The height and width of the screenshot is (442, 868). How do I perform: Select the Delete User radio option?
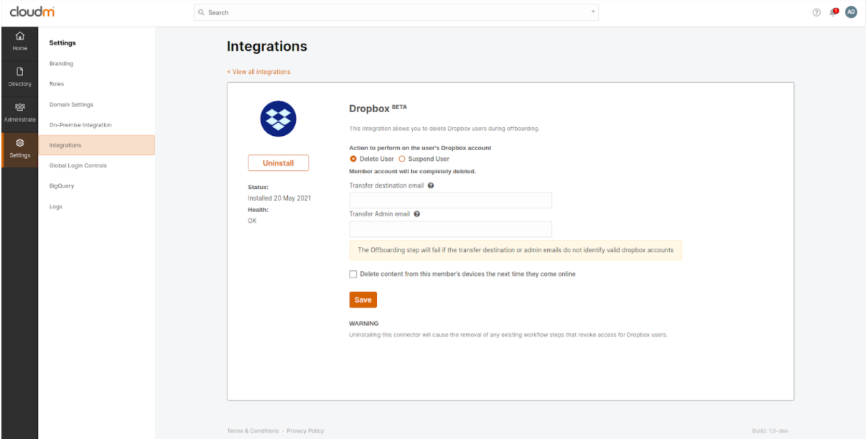(x=353, y=159)
